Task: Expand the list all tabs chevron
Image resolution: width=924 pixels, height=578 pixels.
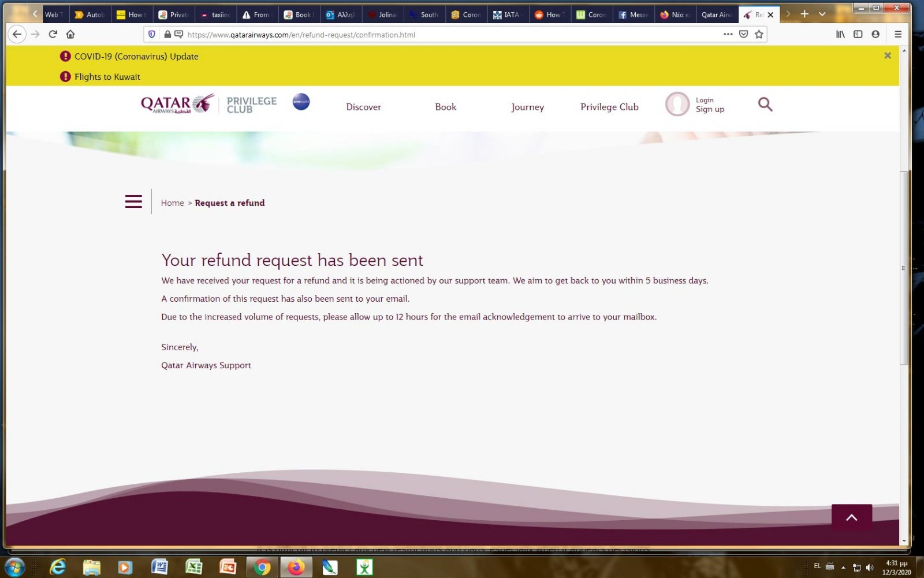Action: (822, 14)
